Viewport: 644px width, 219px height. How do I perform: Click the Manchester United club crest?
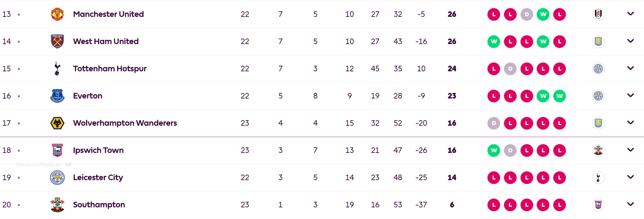[57, 14]
